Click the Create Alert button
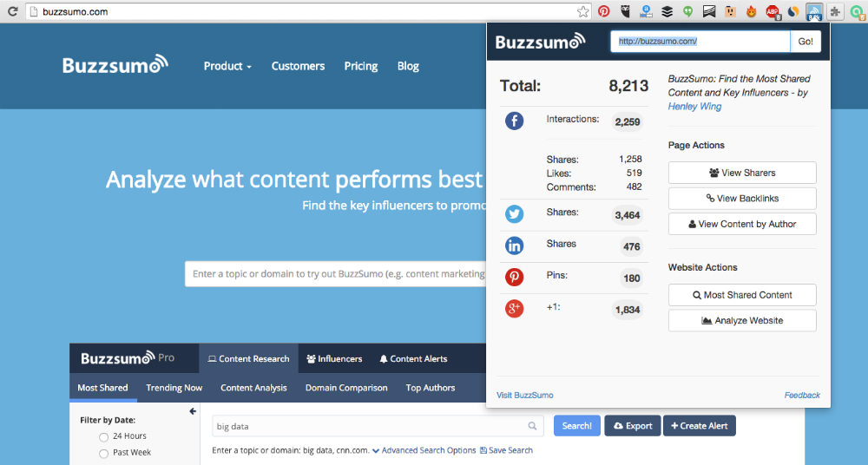 tap(699, 426)
